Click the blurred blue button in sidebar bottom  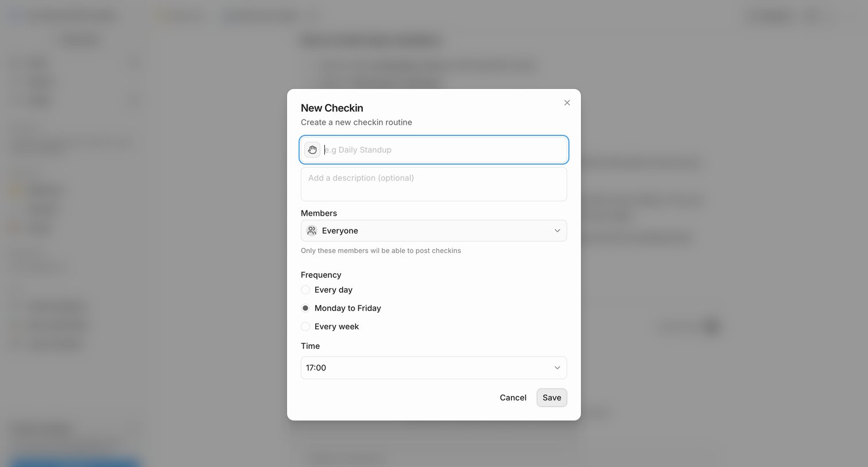tap(75, 462)
